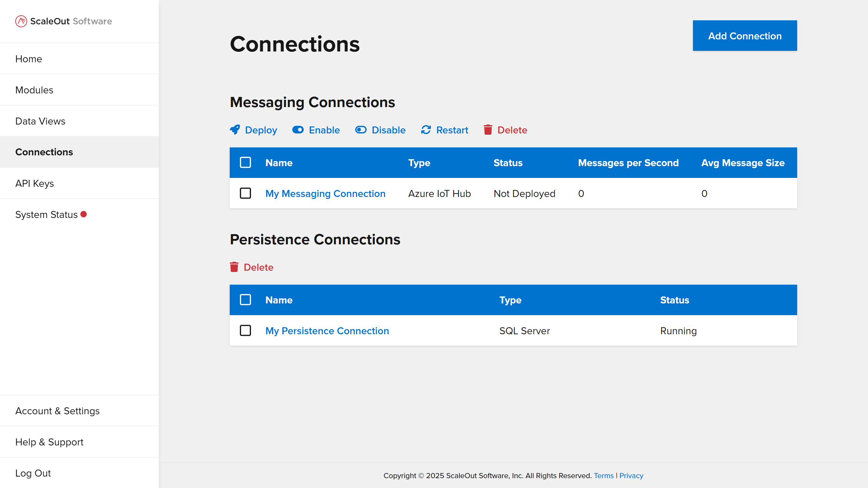The width and height of the screenshot is (868, 488).
Task: Click the messaging table Name header
Action: (x=279, y=163)
